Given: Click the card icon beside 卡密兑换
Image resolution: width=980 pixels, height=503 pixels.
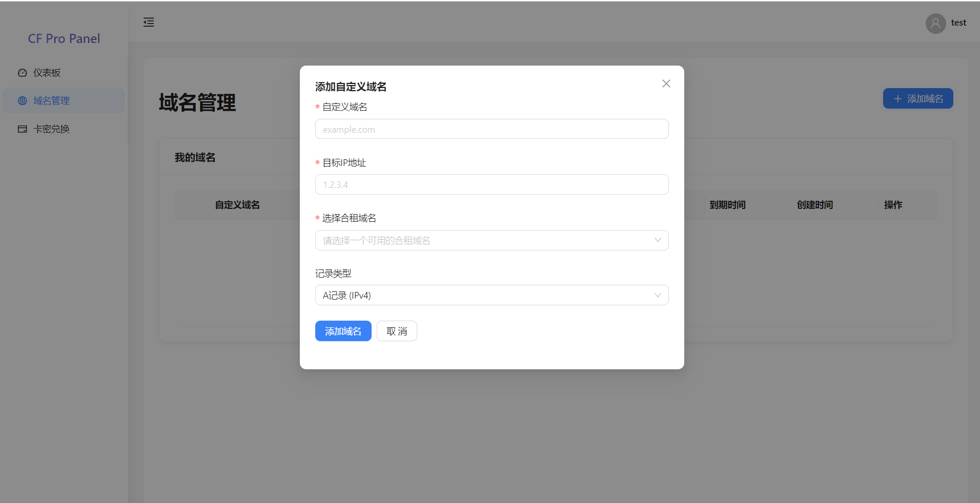Looking at the screenshot, I should 23,129.
